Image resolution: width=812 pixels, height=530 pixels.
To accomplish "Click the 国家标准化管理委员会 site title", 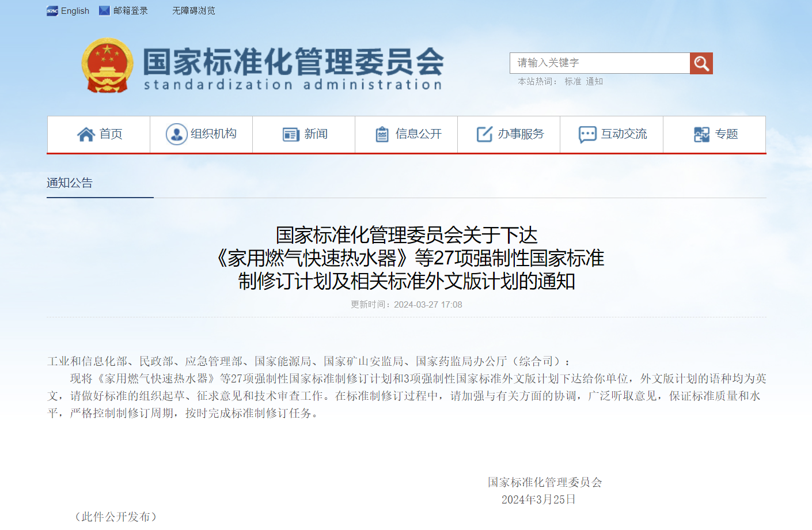I will coord(293,62).
